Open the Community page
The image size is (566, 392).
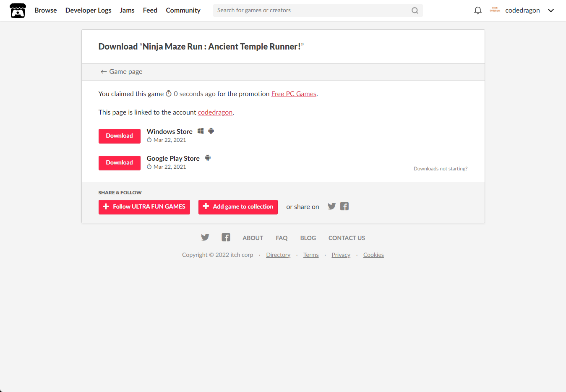point(183,10)
